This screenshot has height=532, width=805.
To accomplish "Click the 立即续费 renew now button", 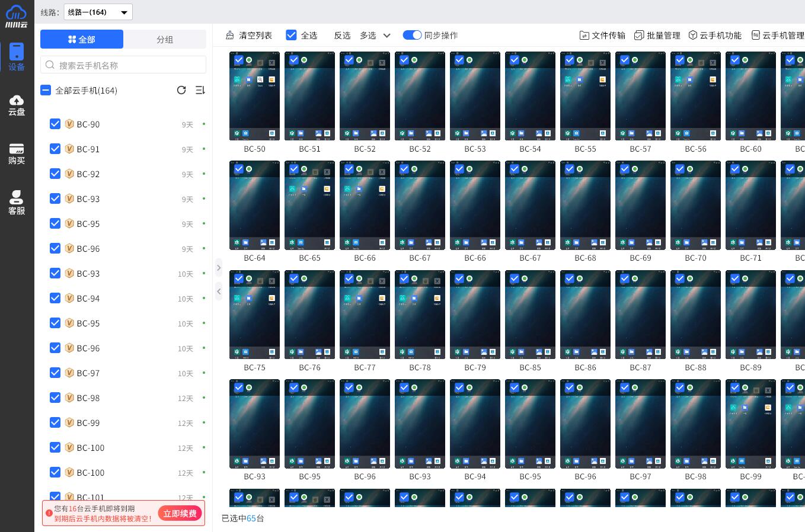I will pyautogui.click(x=180, y=513).
